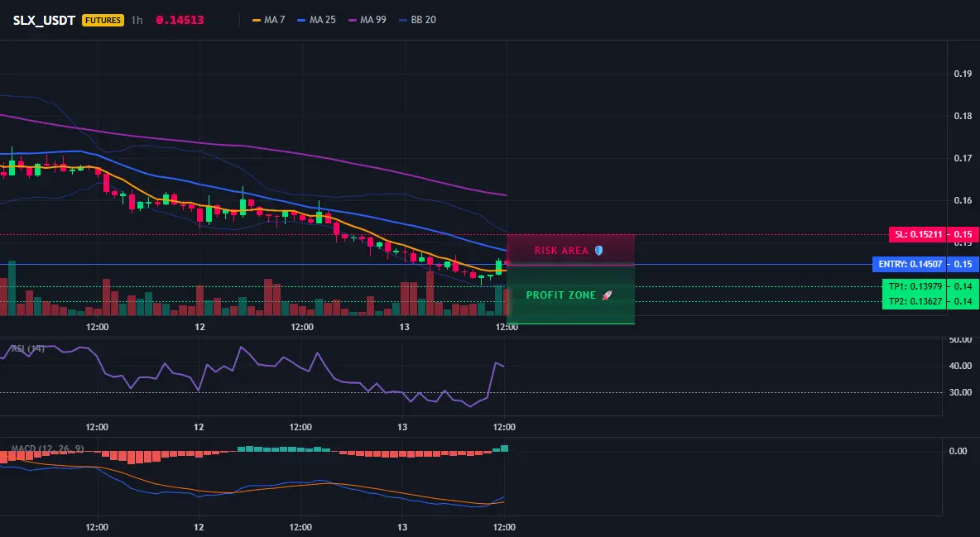
Task: Toggle the MA 25 legend item
Action: click(317, 20)
